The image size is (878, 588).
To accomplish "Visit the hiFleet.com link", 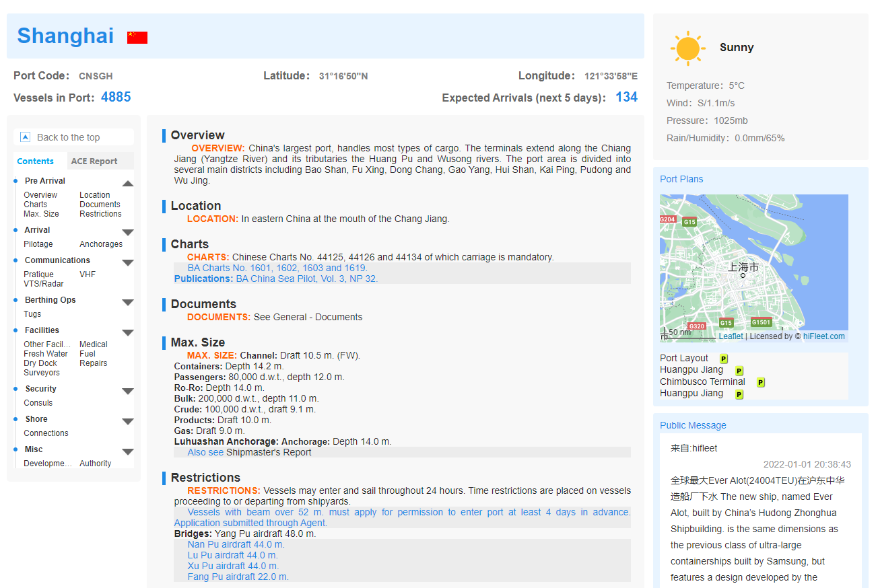I will coord(824,336).
